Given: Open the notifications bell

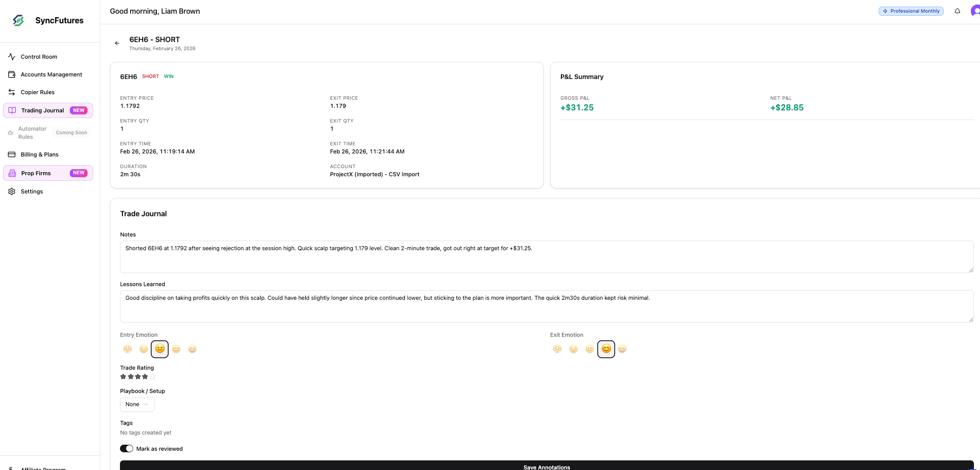Looking at the screenshot, I should [x=957, y=11].
